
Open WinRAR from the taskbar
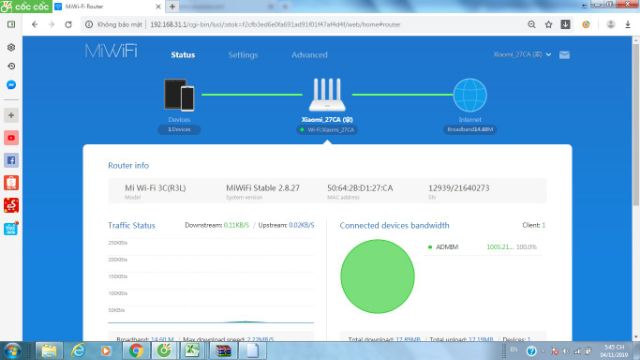click(x=223, y=351)
